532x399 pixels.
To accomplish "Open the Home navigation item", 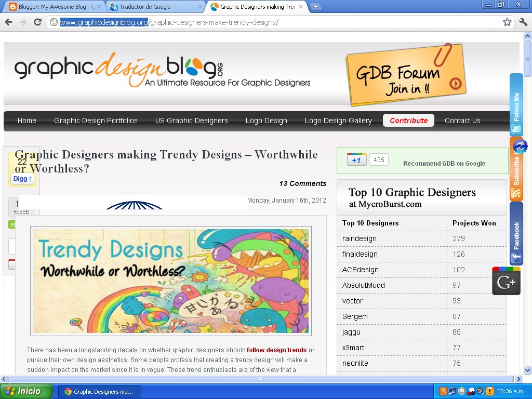I will pyautogui.click(x=27, y=121).
